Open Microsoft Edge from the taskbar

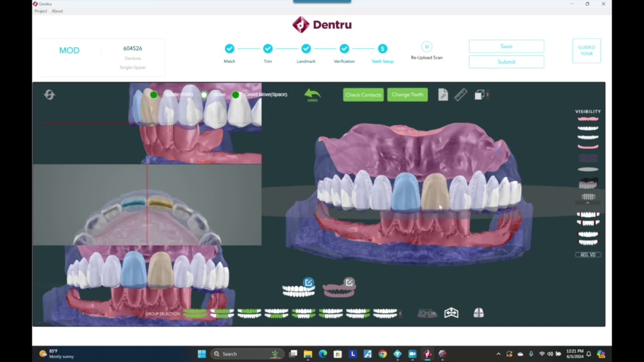[x=323, y=354]
